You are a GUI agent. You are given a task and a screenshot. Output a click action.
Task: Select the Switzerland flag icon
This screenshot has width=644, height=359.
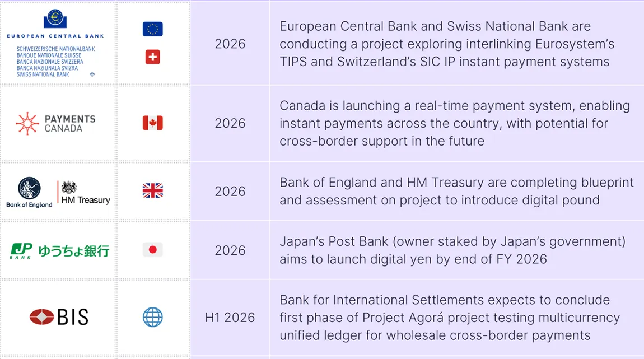pos(152,57)
